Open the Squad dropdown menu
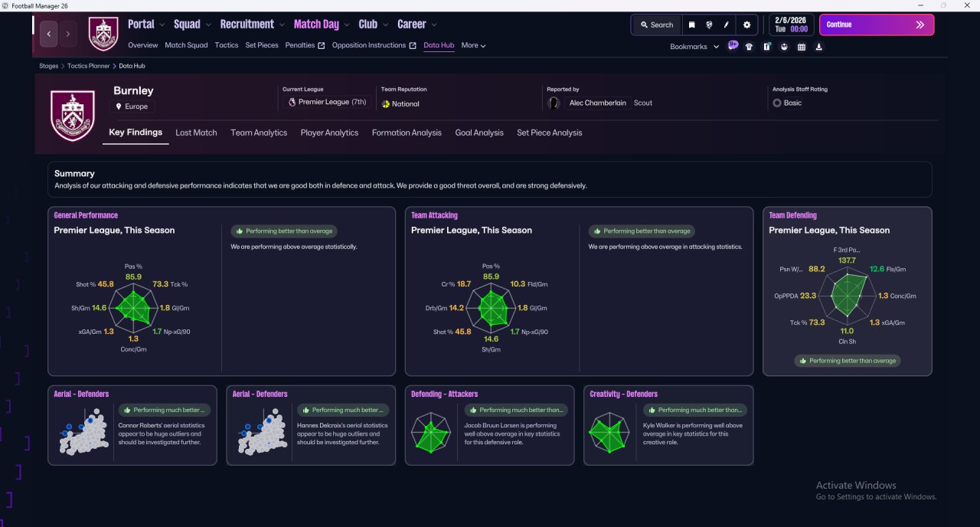This screenshot has width=980, height=527. click(x=191, y=25)
